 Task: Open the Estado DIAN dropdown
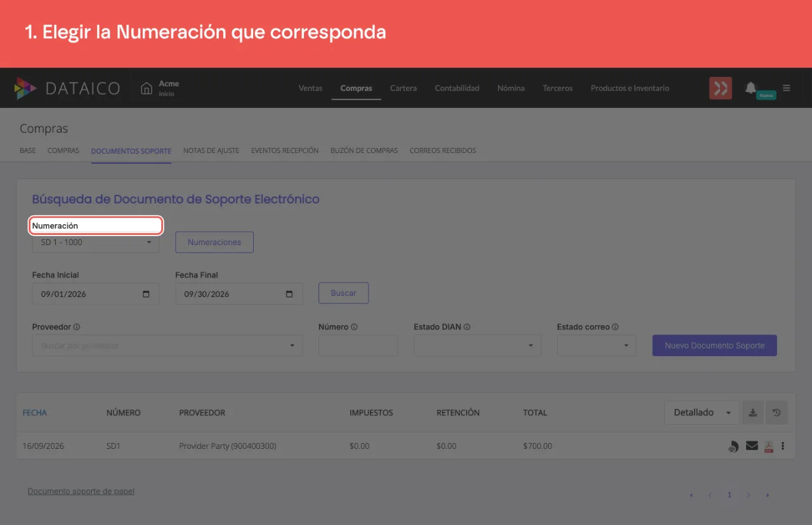coord(478,345)
